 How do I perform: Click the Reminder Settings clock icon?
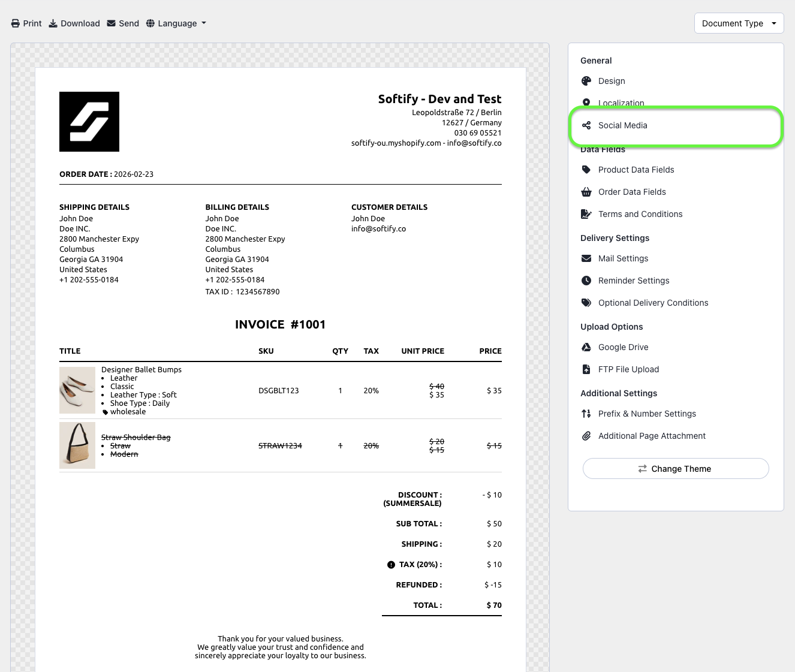pos(586,281)
